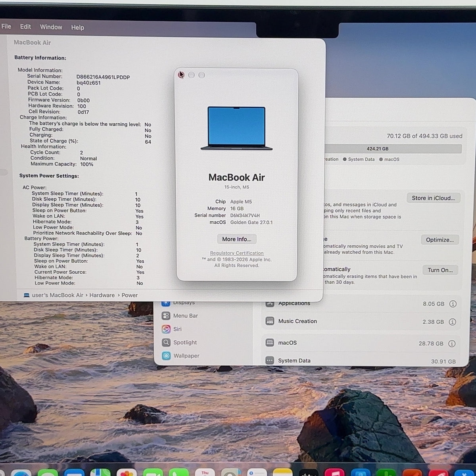Open Calendar from the Dock
Screen dimensions: 476x476
pos(205,472)
